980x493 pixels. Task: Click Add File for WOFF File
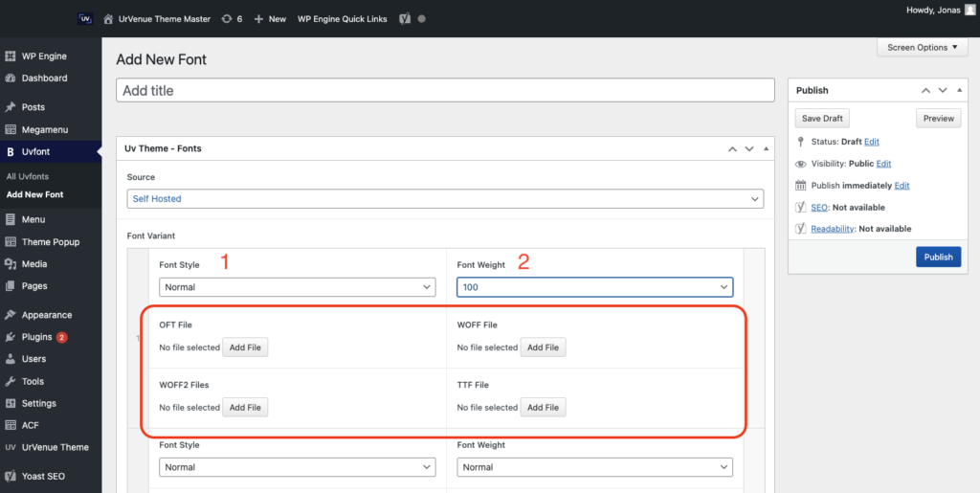point(543,347)
